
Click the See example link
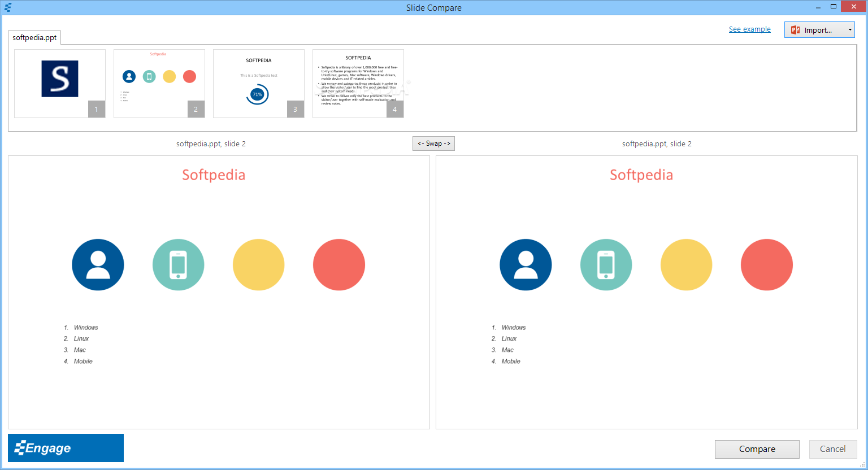[x=749, y=29]
